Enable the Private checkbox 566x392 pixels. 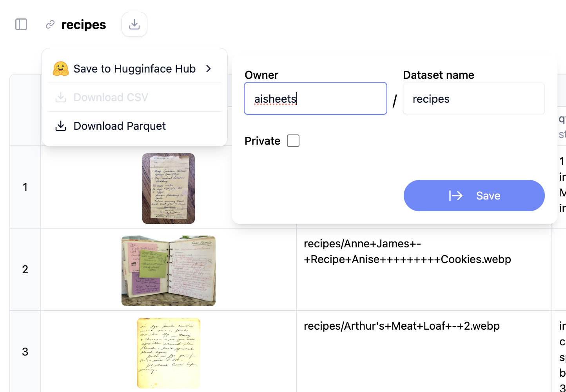[293, 141]
